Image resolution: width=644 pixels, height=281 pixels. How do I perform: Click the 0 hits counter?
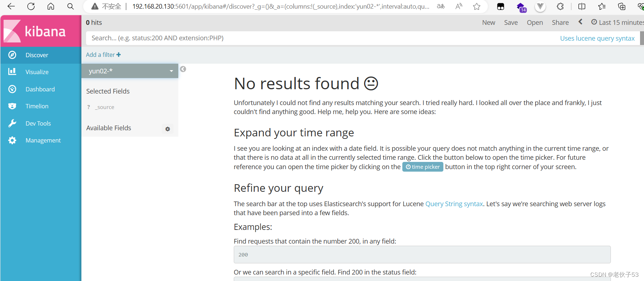(x=94, y=22)
